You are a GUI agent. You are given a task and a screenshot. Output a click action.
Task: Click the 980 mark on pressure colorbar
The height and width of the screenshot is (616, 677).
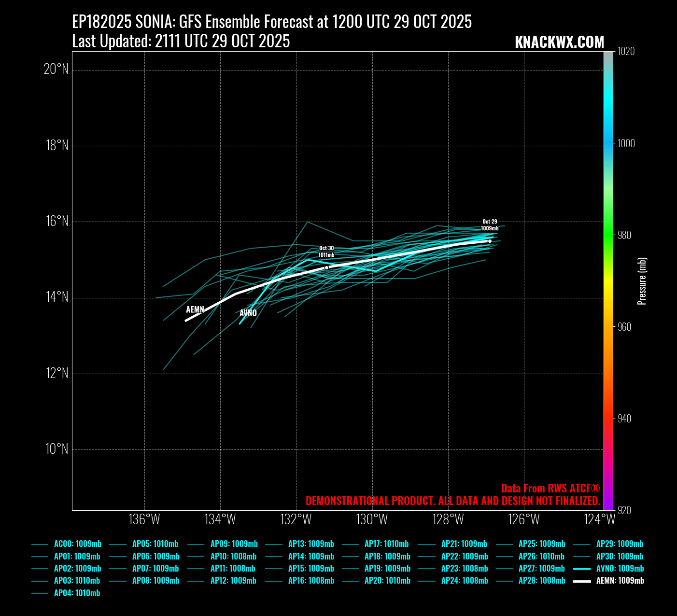coord(608,235)
